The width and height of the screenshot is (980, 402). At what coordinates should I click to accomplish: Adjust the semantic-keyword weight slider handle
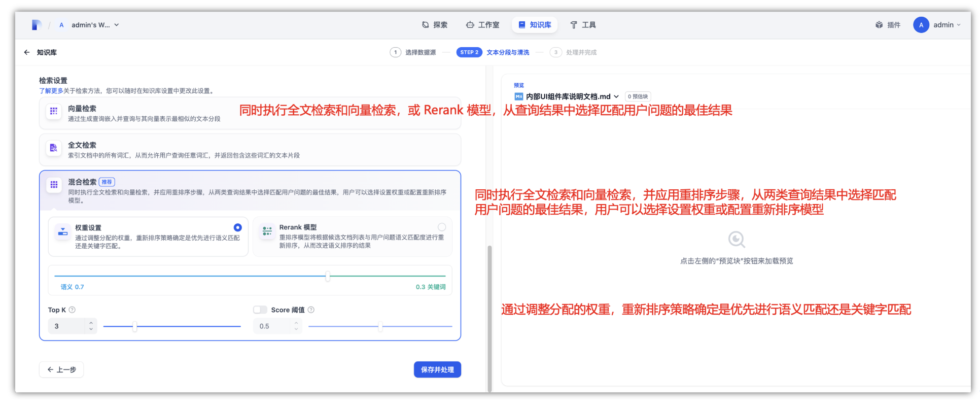(x=328, y=276)
